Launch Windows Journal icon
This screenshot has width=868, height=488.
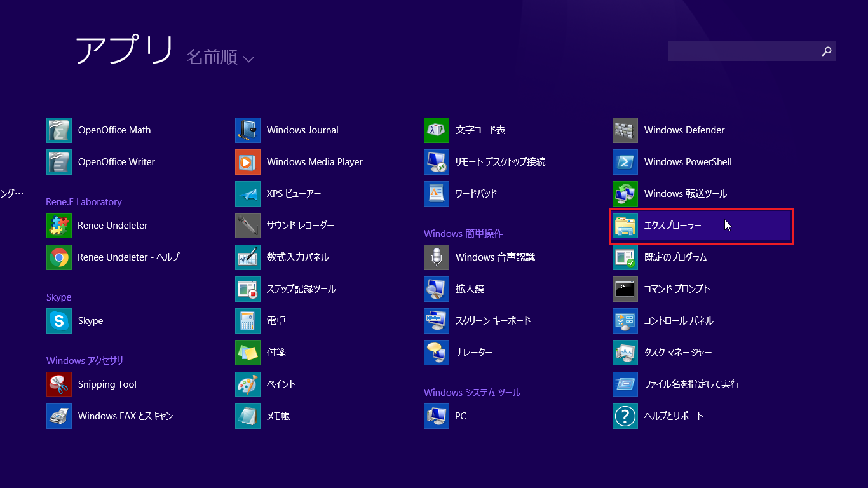tap(248, 130)
